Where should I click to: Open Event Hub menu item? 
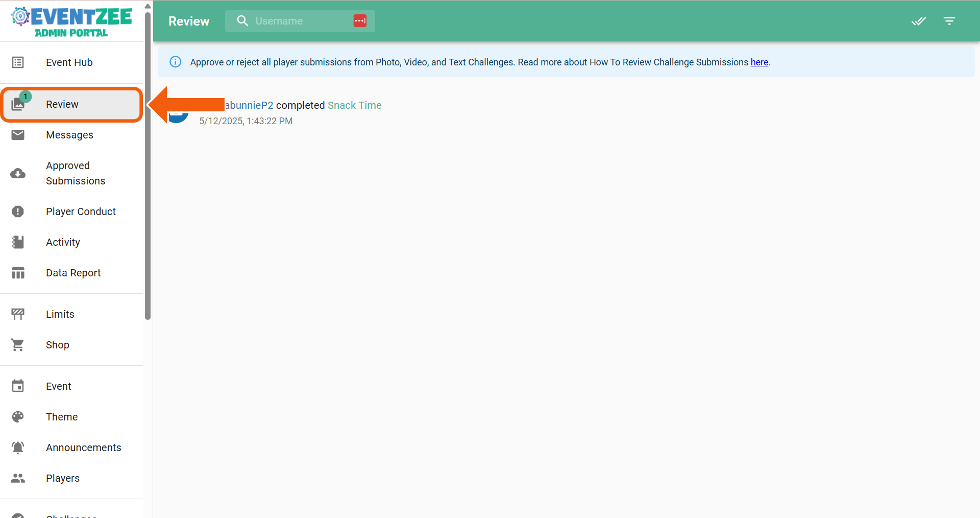(71, 62)
